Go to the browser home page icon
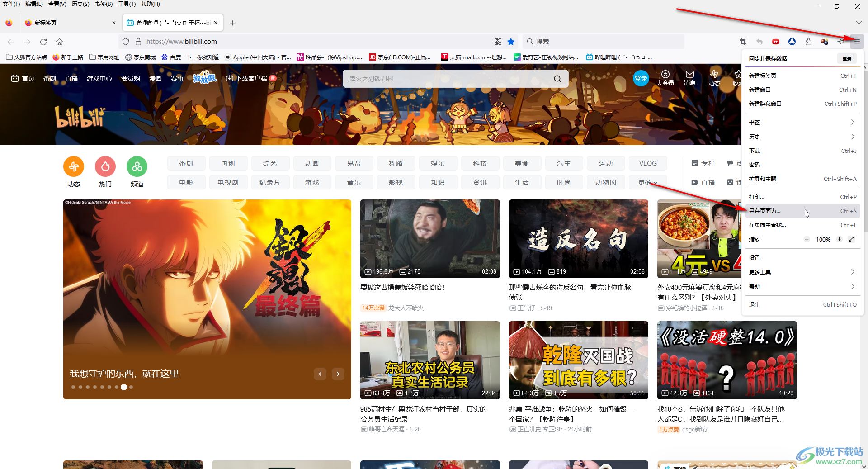The image size is (868, 469). tap(59, 42)
